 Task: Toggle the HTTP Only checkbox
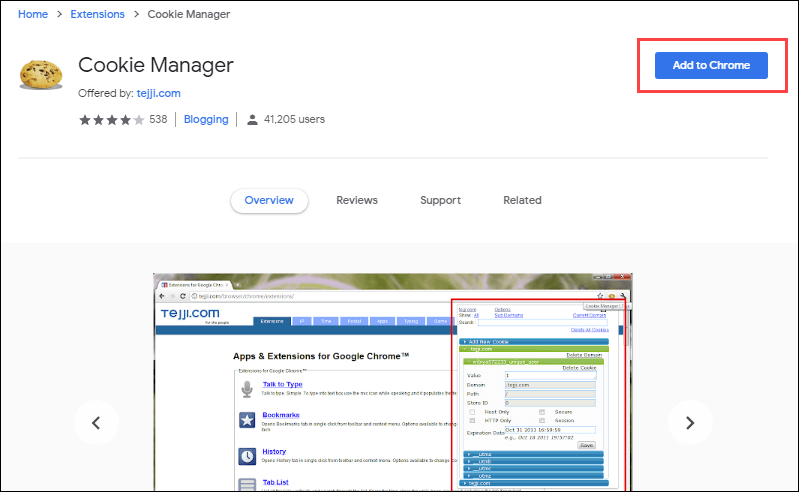point(472,420)
